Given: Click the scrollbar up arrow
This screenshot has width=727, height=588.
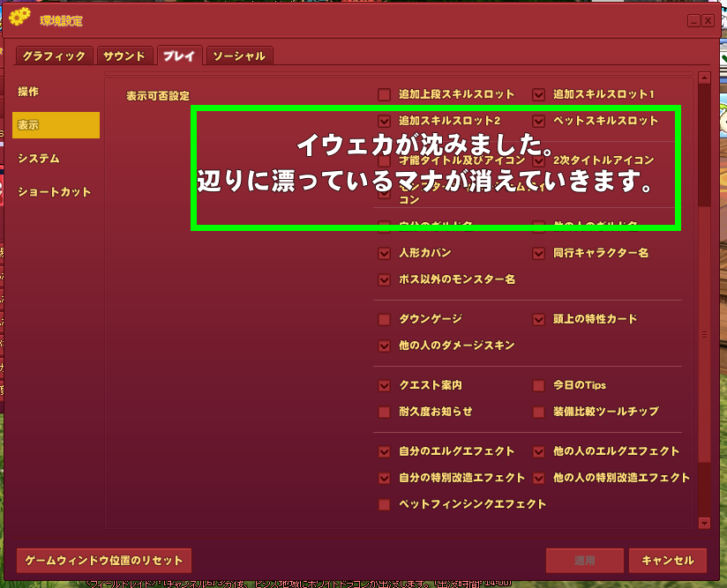Looking at the screenshot, I should tap(704, 78).
